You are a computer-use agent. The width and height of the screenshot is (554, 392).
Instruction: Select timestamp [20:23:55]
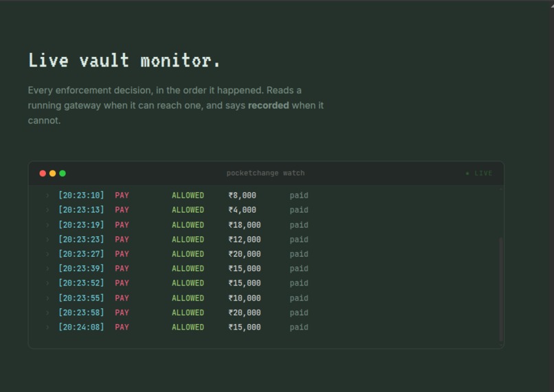click(x=81, y=298)
